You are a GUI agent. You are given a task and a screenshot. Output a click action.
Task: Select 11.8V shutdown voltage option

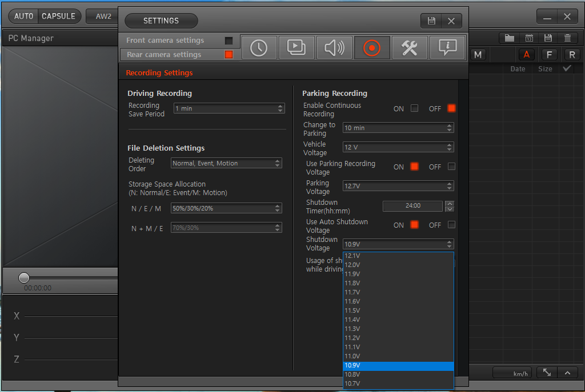click(x=398, y=283)
